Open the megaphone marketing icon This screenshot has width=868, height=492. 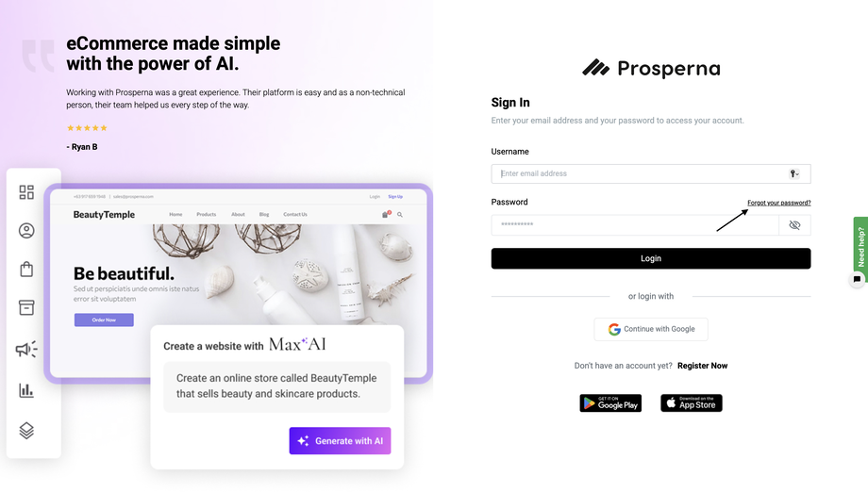click(26, 349)
